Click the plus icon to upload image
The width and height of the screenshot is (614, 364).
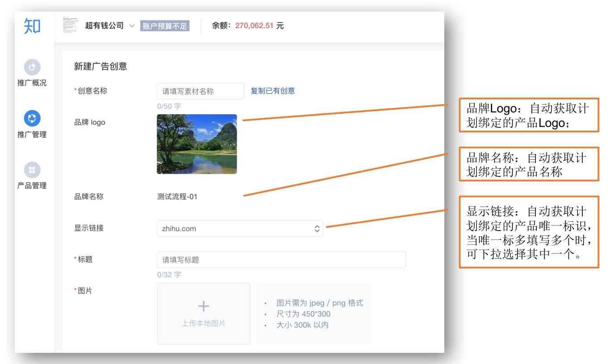(x=203, y=306)
